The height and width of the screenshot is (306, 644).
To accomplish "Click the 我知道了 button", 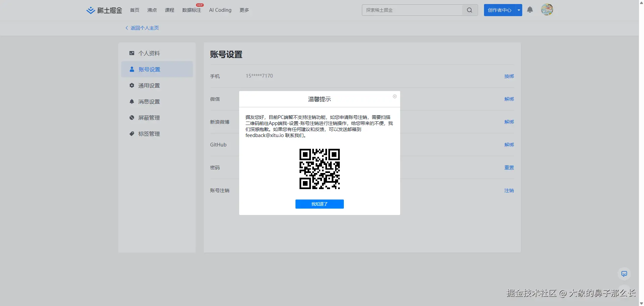I will (x=319, y=204).
